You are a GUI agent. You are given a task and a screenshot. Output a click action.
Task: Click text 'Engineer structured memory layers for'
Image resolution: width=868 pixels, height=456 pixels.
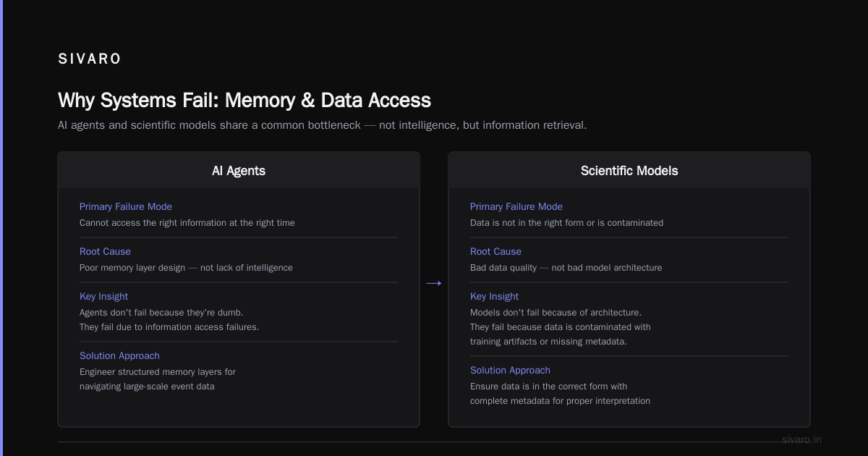158,371
